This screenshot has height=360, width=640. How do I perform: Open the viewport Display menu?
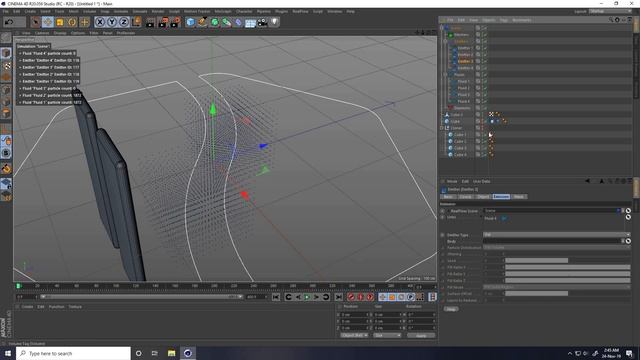click(x=60, y=33)
